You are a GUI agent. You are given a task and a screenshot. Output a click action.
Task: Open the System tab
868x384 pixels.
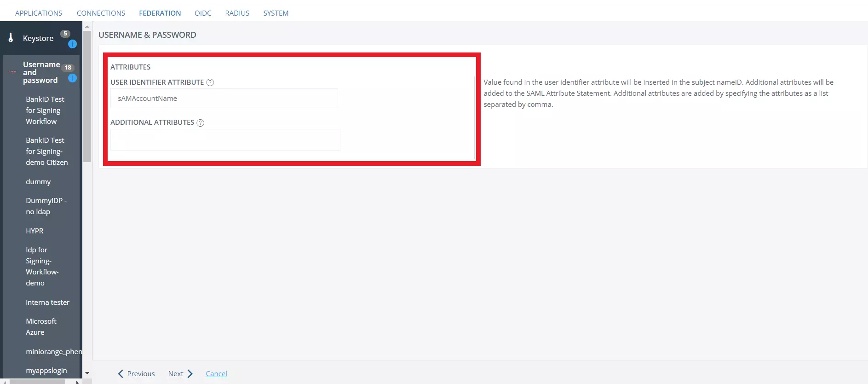276,13
